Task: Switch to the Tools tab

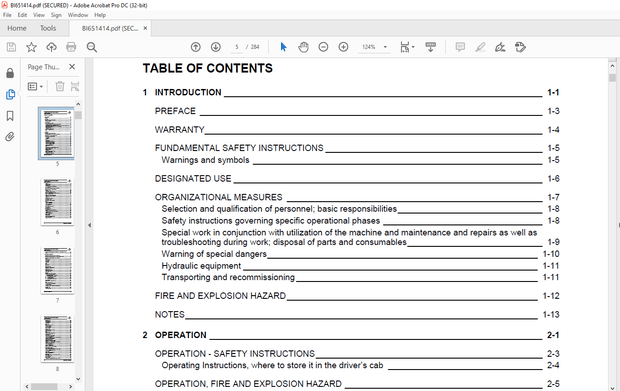Action: [48, 28]
